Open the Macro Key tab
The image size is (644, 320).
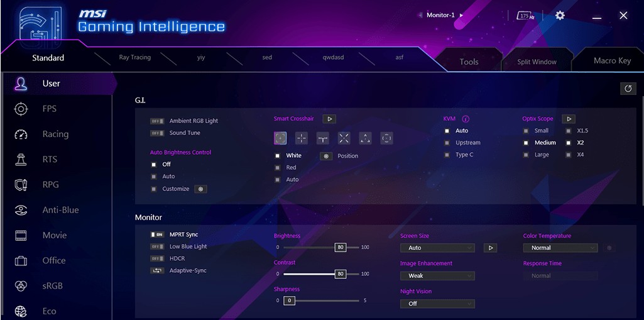(612, 61)
